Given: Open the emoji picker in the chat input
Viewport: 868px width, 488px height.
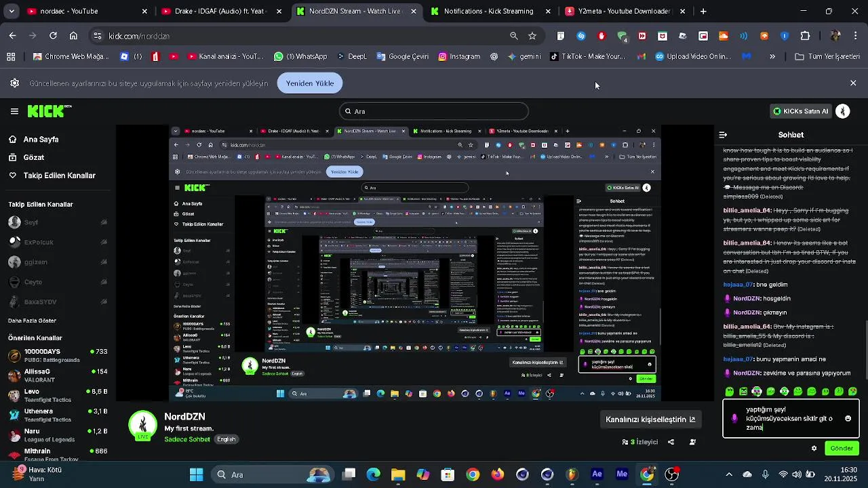Looking at the screenshot, I should (x=848, y=418).
